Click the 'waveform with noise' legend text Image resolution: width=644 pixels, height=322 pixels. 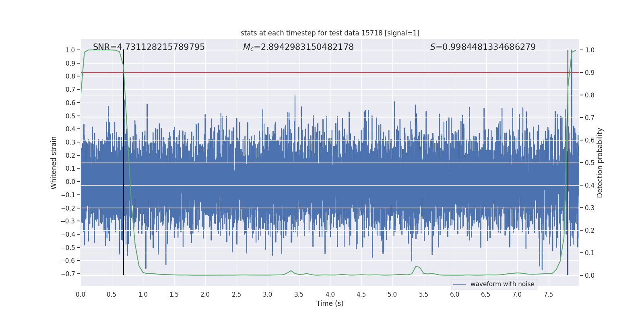point(502,284)
